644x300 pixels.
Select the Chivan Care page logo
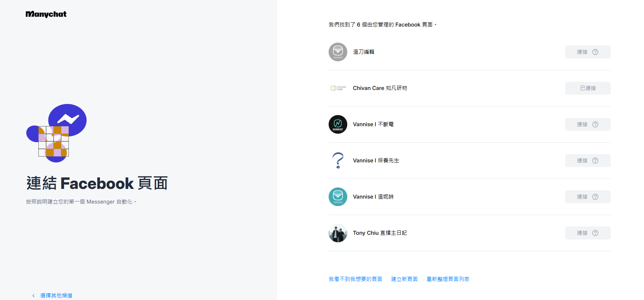click(338, 88)
